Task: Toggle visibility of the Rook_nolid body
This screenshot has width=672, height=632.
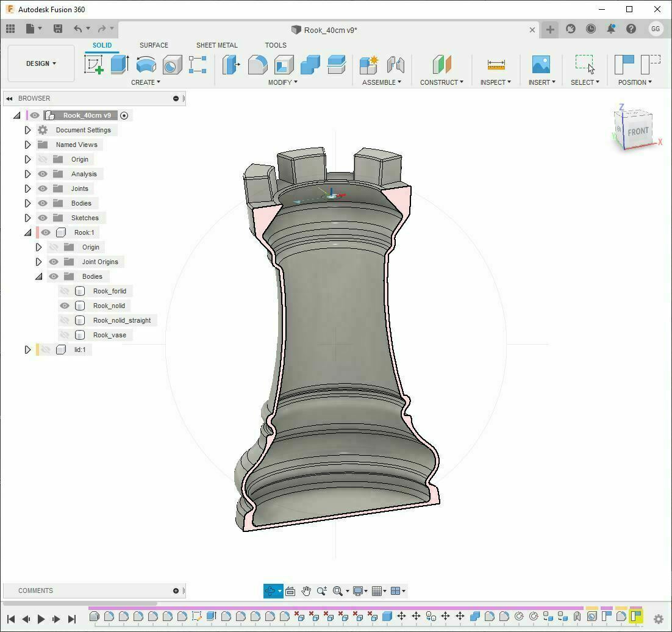Action: click(x=64, y=306)
